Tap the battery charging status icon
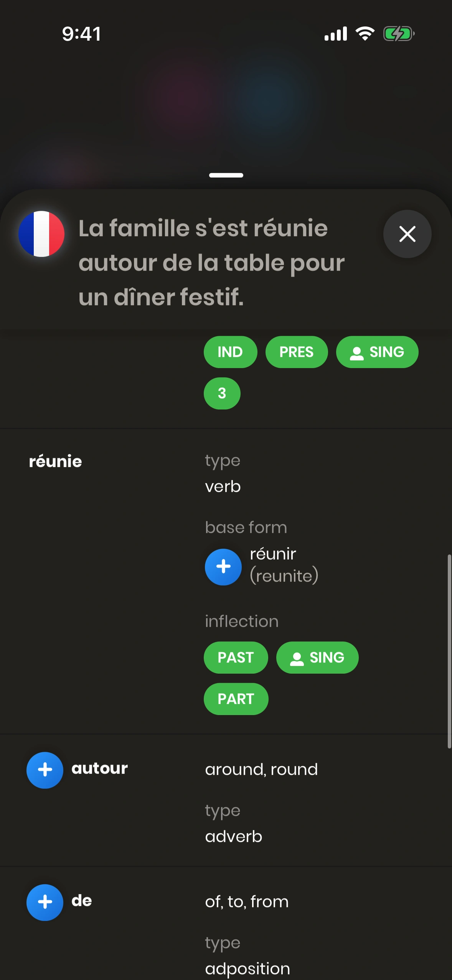The height and width of the screenshot is (980, 452). (x=399, y=34)
